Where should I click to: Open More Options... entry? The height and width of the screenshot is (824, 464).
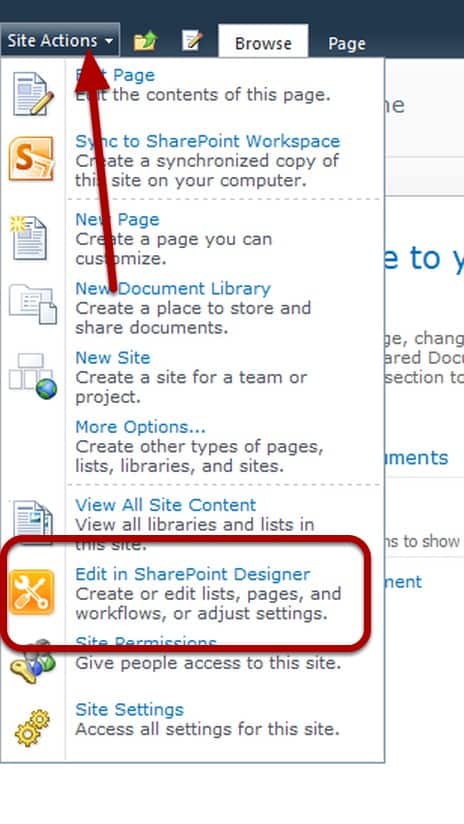click(x=140, y=427)
